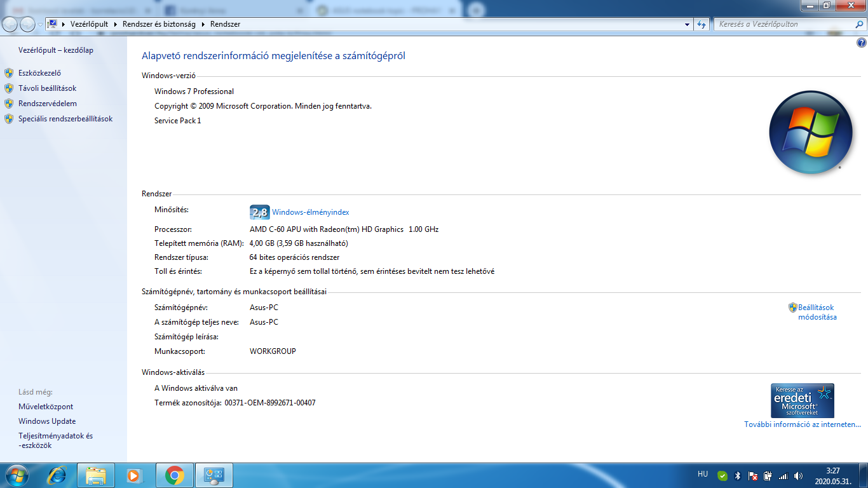Click the Show desktop strip
This screenshot has width=868, height=488.
point(864,475)
